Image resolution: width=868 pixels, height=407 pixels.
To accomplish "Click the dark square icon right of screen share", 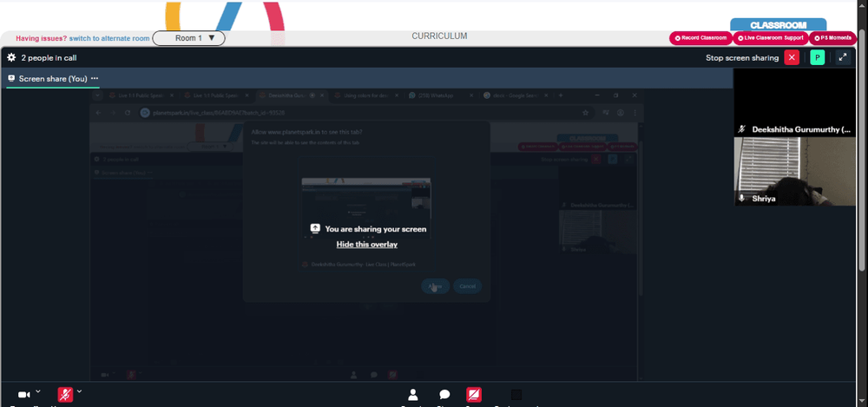I will [516, 395].
